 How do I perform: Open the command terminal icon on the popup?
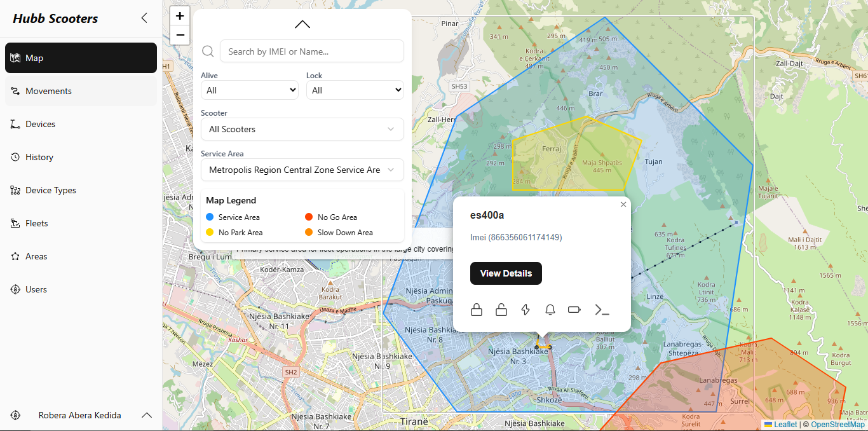tap(601, 310)
